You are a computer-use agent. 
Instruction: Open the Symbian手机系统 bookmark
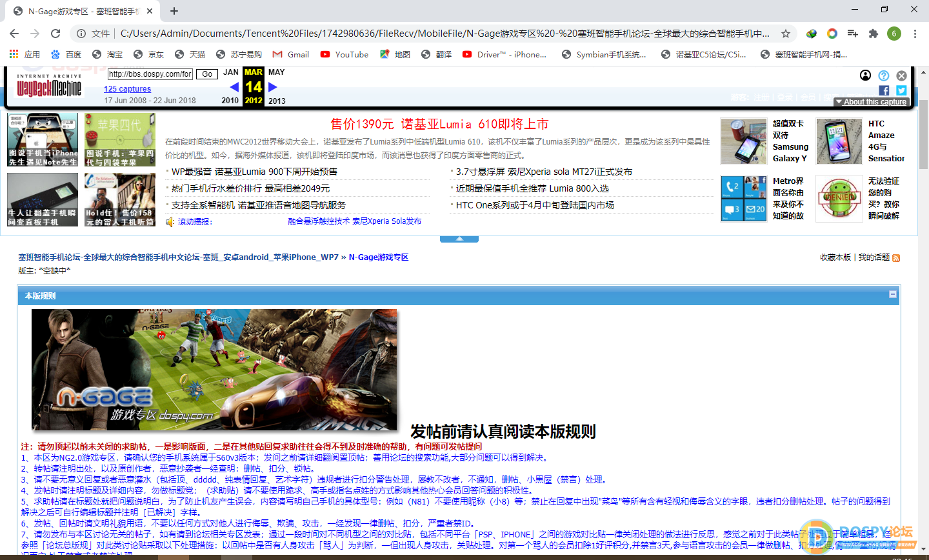click(604, 54)
